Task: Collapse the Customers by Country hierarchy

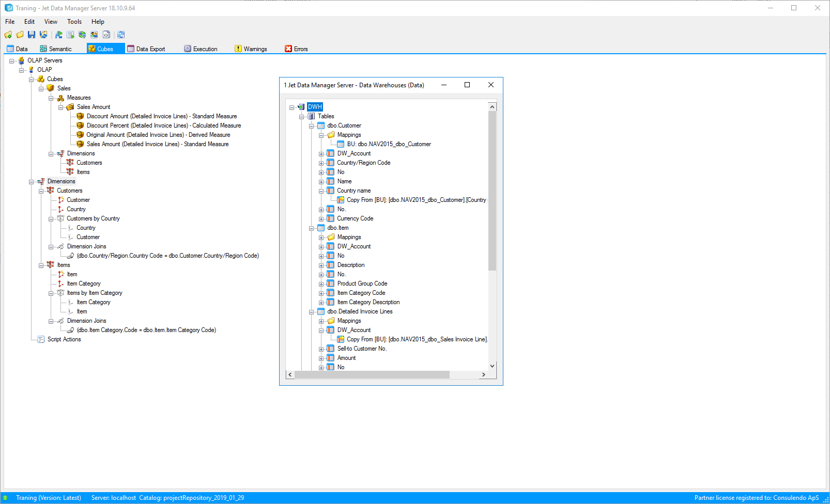Action: point(51,219)
